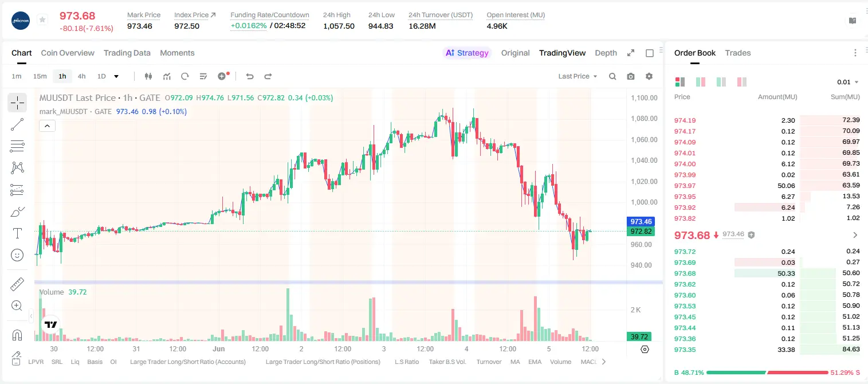Open the 0.01 price precision dropdown
Screen dimensions: 868x384
(848, 82)
